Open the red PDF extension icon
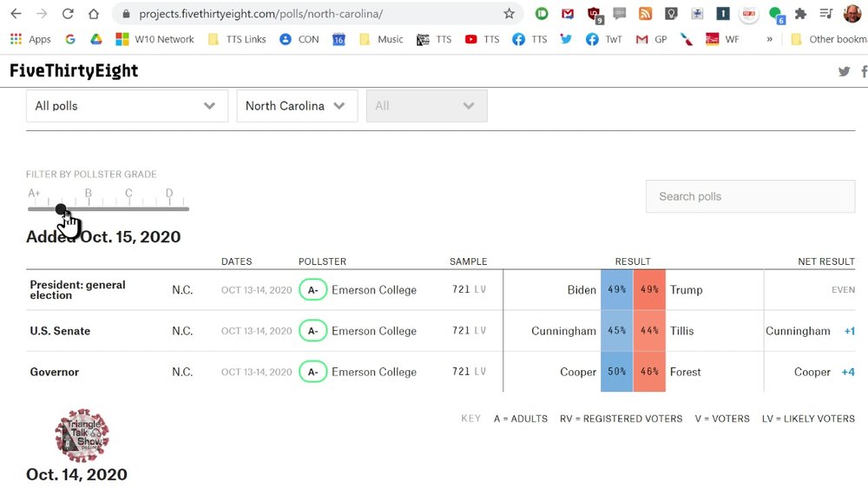868x489 pixels. (749, 14)
